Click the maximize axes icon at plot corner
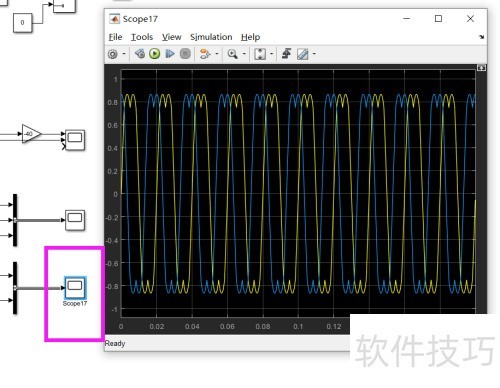Screen dimensions: 500x388 pyautogui.click(x=481, y=68)
